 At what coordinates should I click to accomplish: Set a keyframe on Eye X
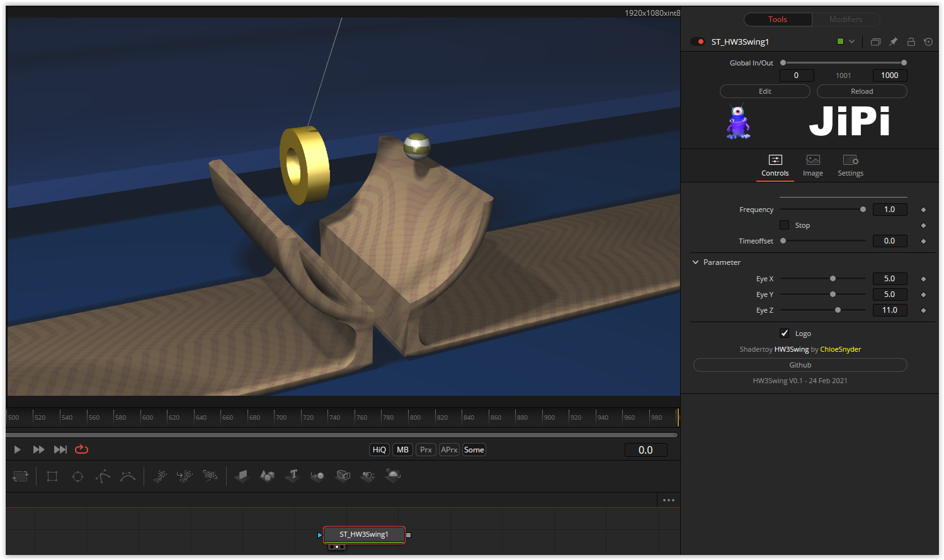point(923,279)
